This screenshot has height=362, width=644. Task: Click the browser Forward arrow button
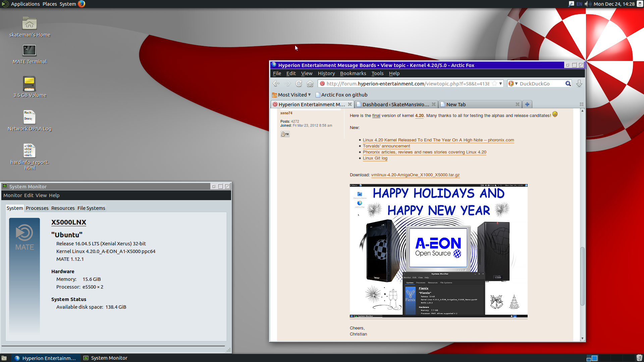(x=287, y=83)
